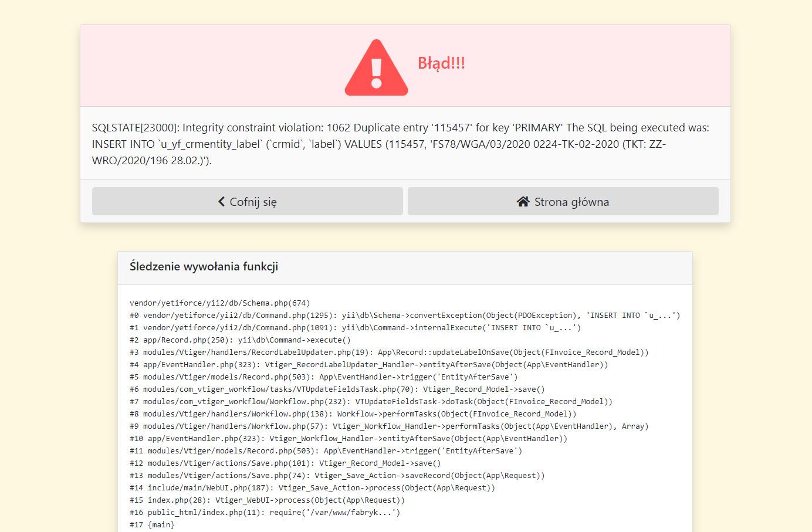The height and width of the screenshot is (532, 812).
Task: Click stack line #2 app/Record.php(250)
Action: 240,340
